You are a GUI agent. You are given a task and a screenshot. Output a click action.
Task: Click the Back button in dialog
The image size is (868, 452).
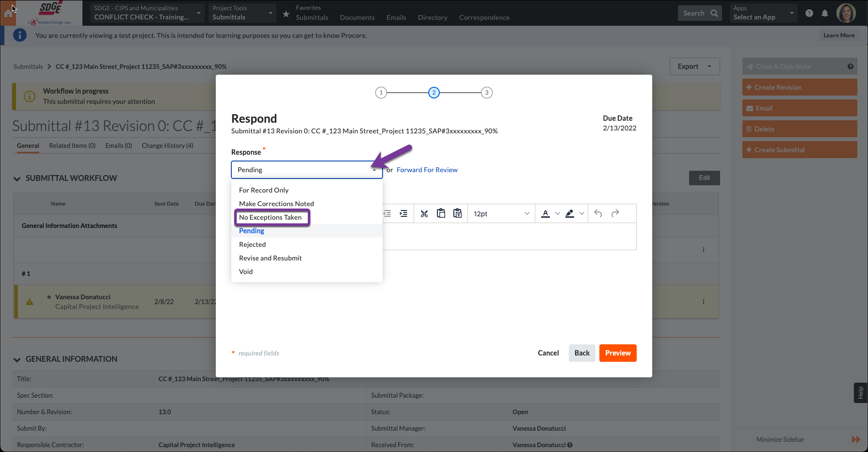tap(582, 353)
